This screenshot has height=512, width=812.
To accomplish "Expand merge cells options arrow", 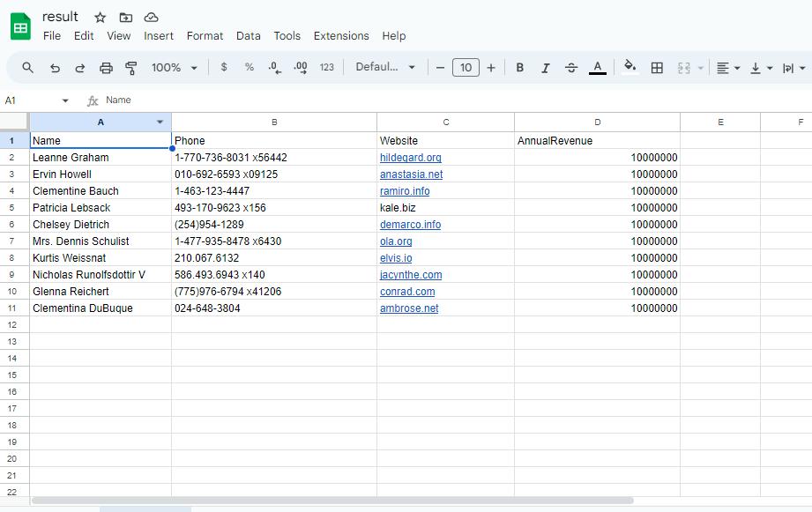I will coord(700,68).
